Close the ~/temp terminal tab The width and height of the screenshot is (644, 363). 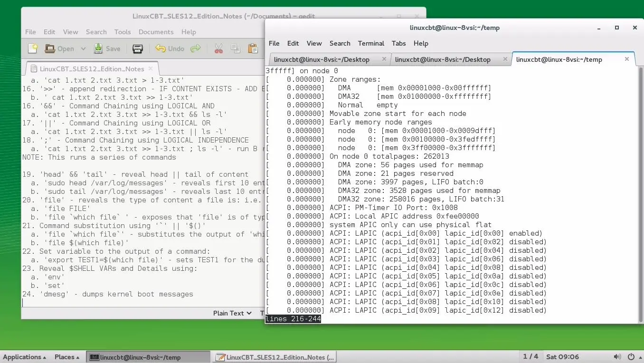[x=627, y=59]
